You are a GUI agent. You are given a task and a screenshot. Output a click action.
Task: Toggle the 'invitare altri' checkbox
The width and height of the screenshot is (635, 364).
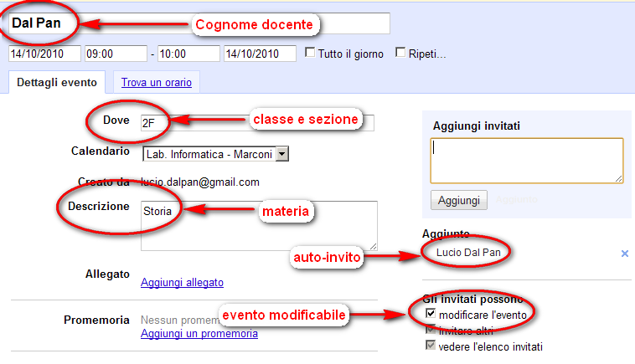(x=431, y=331)
